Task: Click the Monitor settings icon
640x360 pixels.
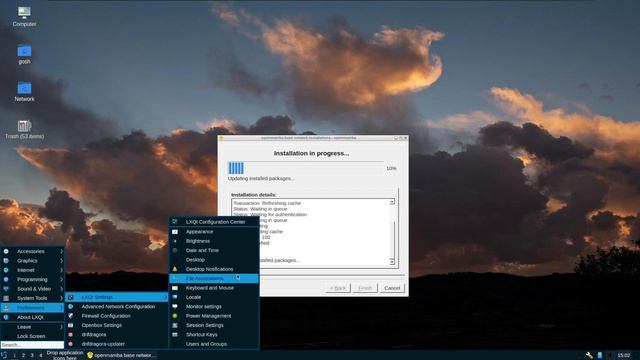Action: pyautogui.click(x=175, y=307)
